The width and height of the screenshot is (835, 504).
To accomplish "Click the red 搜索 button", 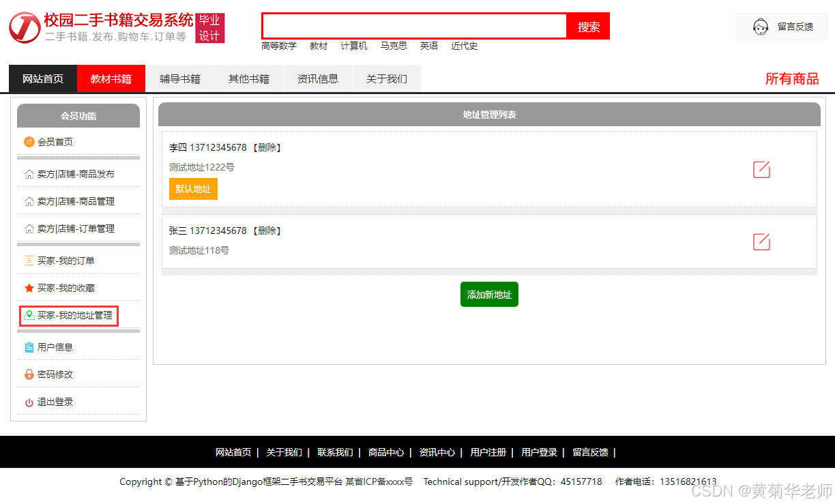I will point(589,26).
